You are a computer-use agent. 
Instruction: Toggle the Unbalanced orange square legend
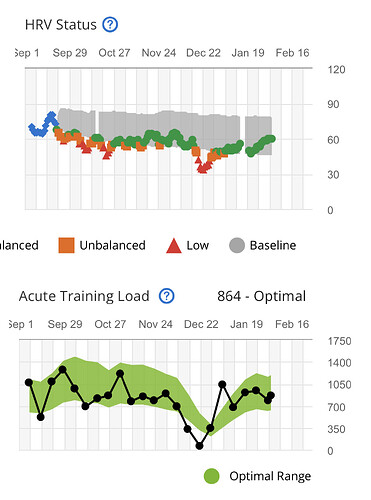(66, 245)
